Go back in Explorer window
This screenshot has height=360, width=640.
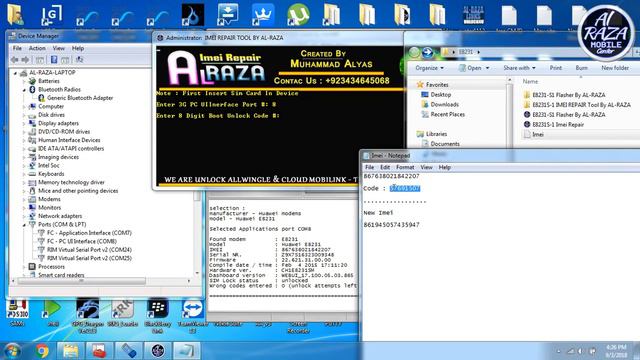point(415,52)
